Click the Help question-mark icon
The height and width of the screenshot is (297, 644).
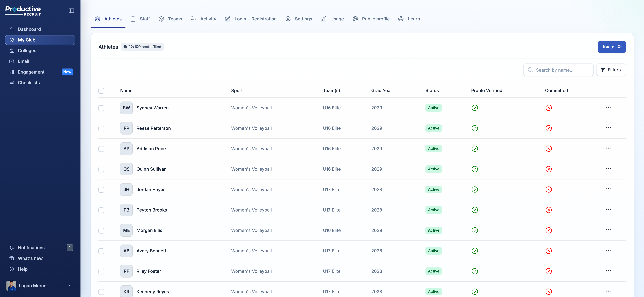pos(11,269)
